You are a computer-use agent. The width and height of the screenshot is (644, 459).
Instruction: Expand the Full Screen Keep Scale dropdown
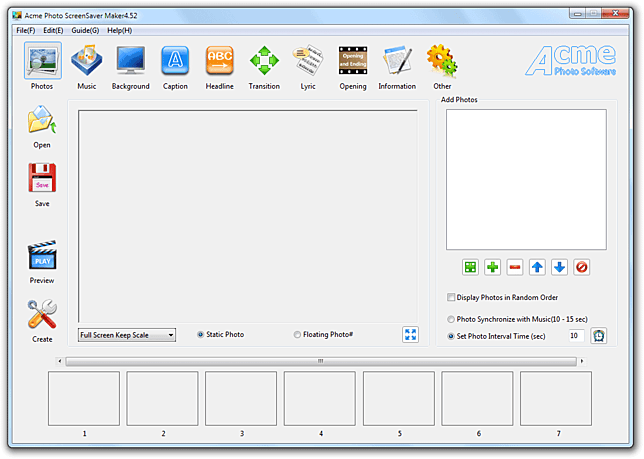coord(127,335)
